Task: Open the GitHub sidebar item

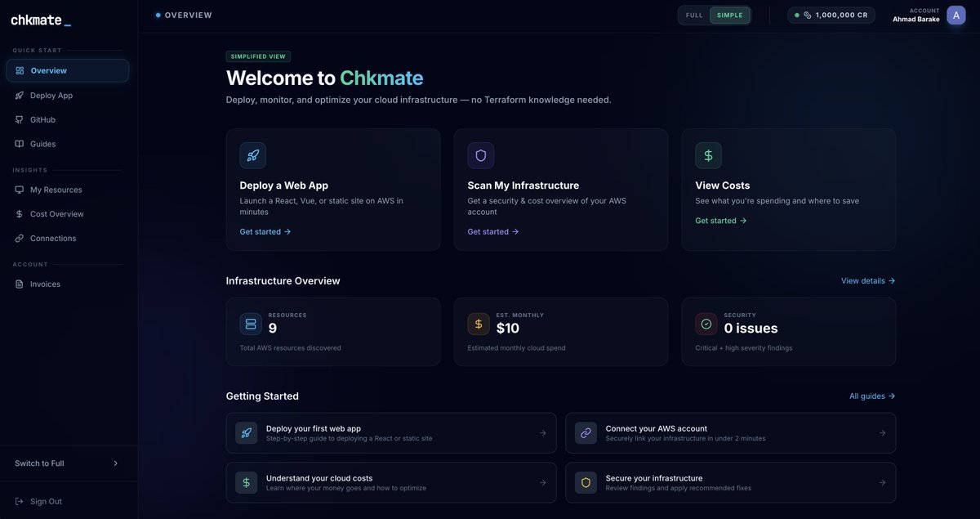Action: pyautogui.click(x=67, y=119)
